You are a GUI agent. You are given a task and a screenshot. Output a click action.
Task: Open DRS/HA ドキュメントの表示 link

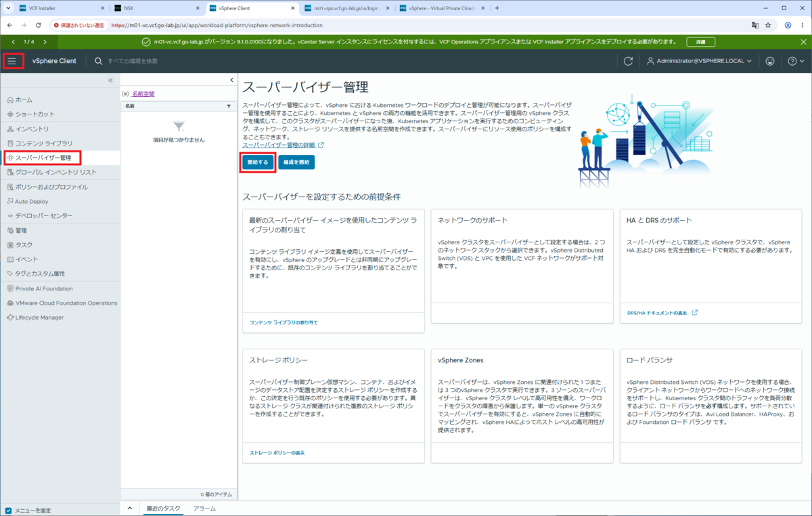click(x=662, y=313)
